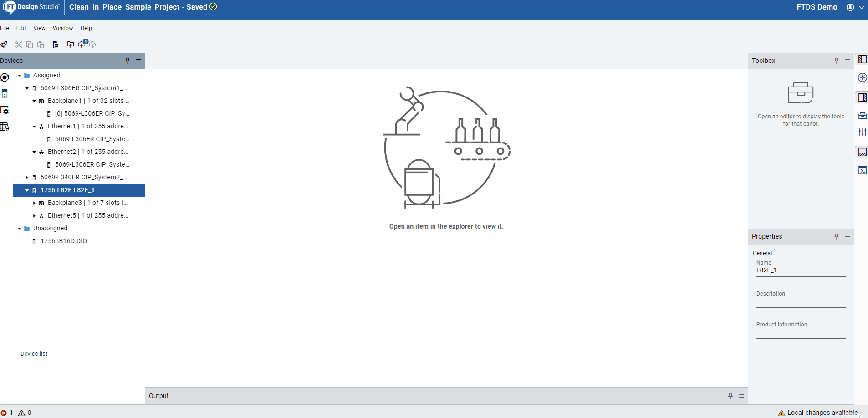Viewport: 868px width, 418px height.
Task: Open the terminal output icon on right strip
Action: [862, 171]
